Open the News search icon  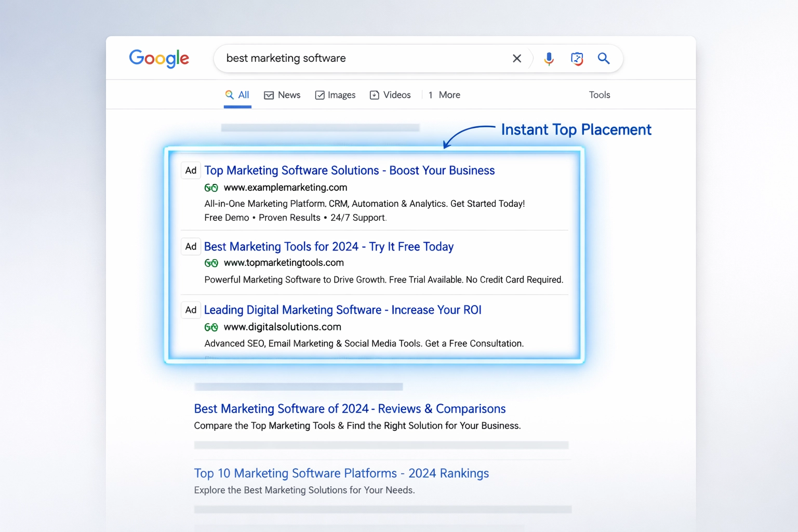(269, 95)
